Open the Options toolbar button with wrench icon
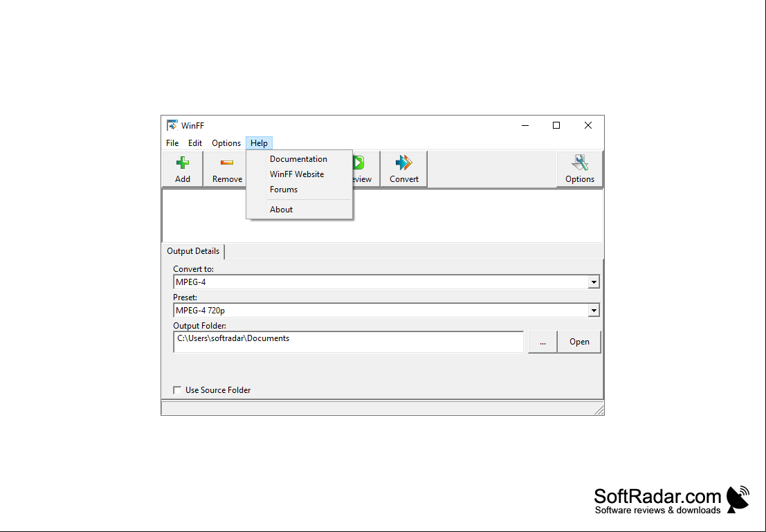This screenshot has width=766, height=532. pos(579,169)
